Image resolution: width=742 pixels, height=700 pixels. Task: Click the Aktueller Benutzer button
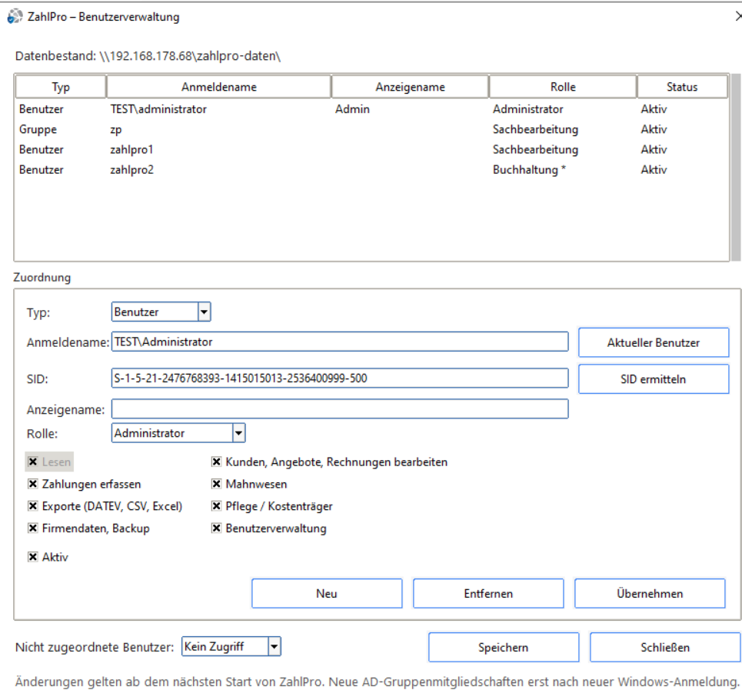coord(654,342)
